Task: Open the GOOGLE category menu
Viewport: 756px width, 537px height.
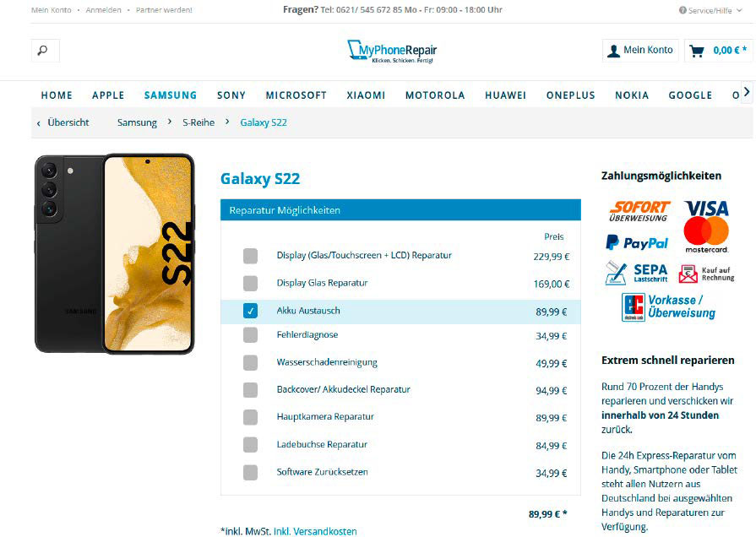Action: pos(690,95)
